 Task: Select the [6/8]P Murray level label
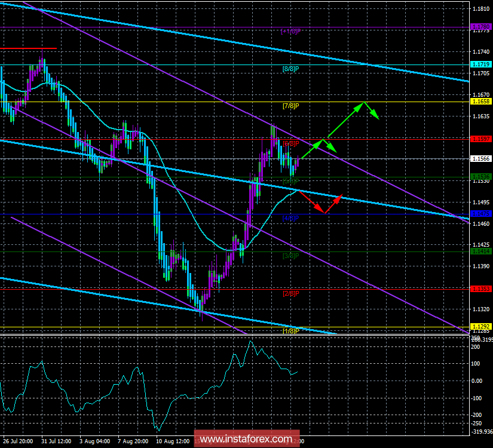click(x=291, y=144)
